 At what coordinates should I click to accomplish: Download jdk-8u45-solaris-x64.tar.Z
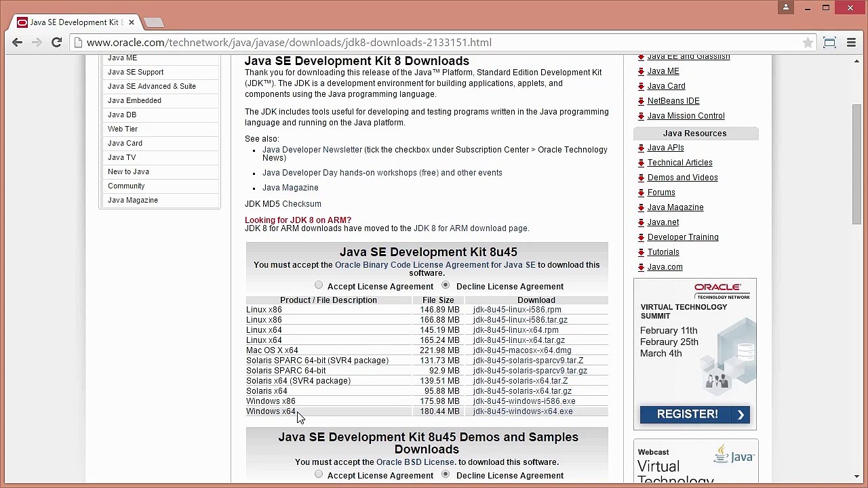tap(521, 381)
